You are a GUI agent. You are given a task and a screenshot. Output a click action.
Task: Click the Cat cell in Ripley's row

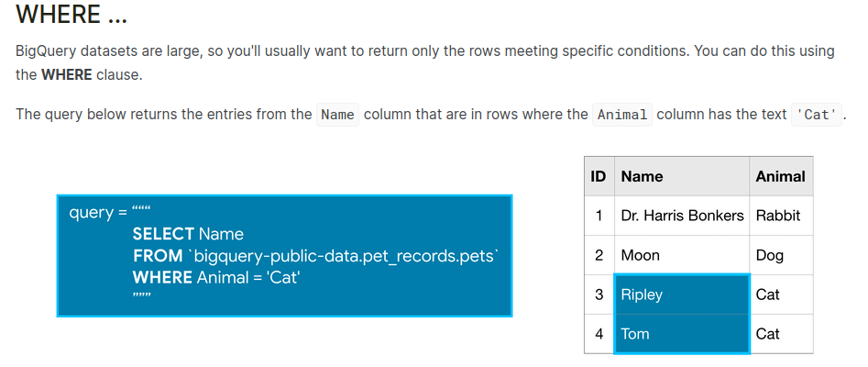click(x=768, y=295)
